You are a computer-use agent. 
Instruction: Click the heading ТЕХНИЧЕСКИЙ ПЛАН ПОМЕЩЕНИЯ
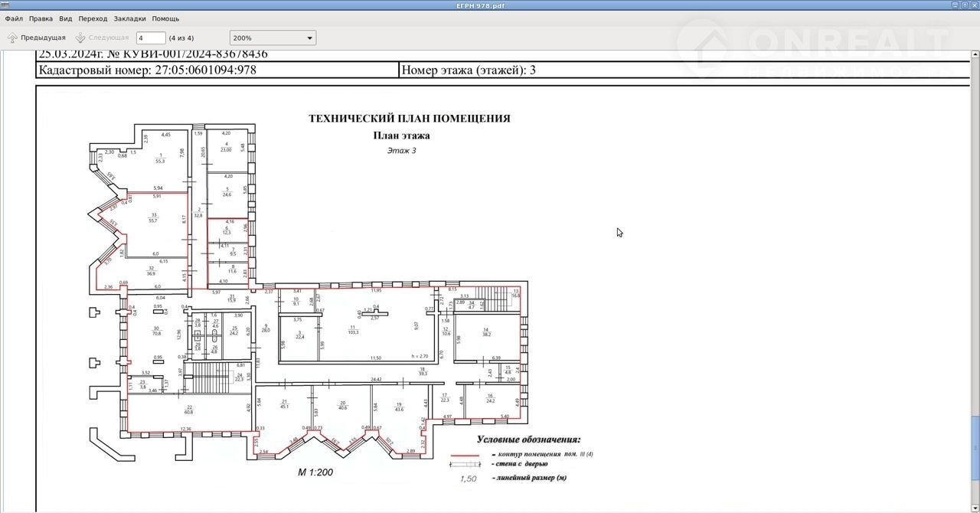pos(409,119)
